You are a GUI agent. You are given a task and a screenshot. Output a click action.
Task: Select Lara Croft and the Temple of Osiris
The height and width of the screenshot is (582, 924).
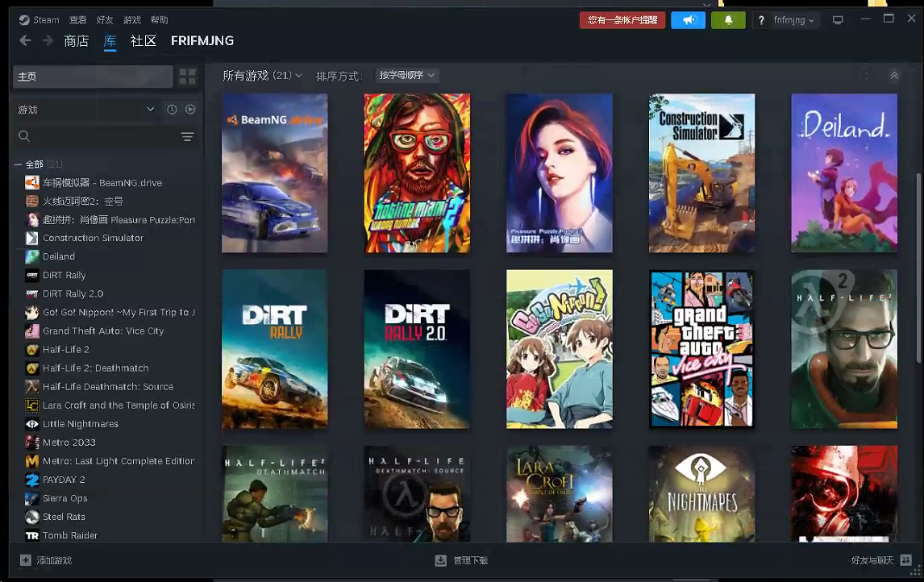[x=119, y=405]
